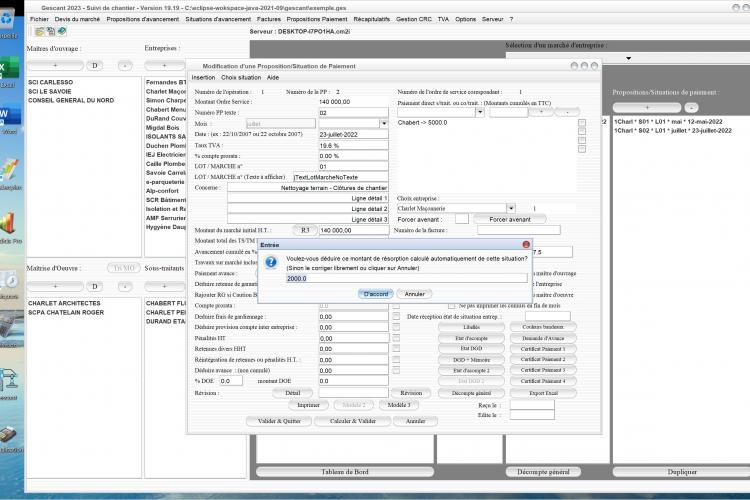Open the calculator desktop shortcut icon
This screenshot has width=750, height=500.
[10, 325]
